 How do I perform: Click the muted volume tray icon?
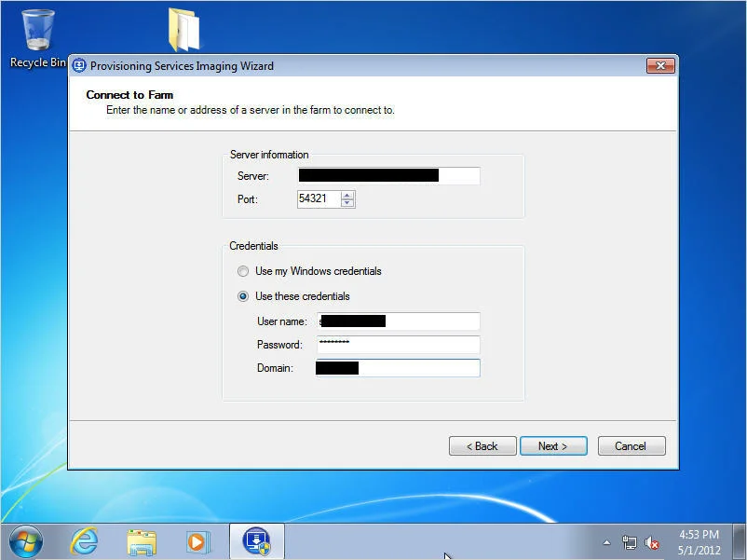(651, 542)
